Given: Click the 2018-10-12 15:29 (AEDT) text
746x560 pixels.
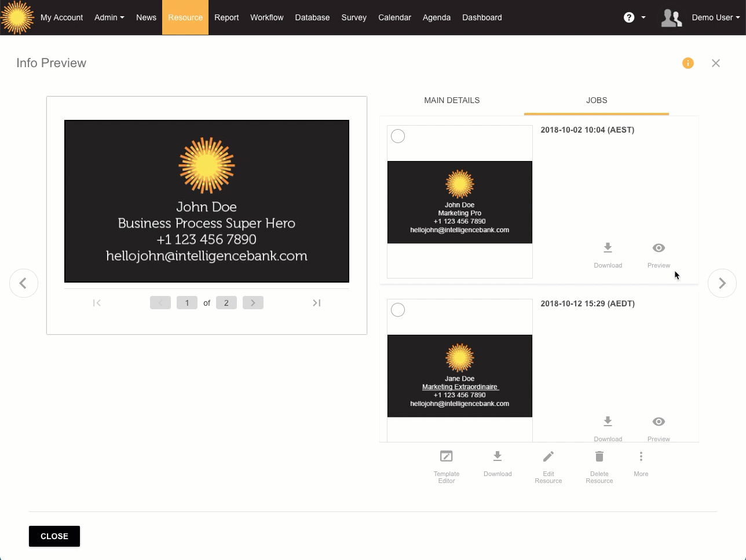Looking at the screenshot, I should (x=587, y=303).
